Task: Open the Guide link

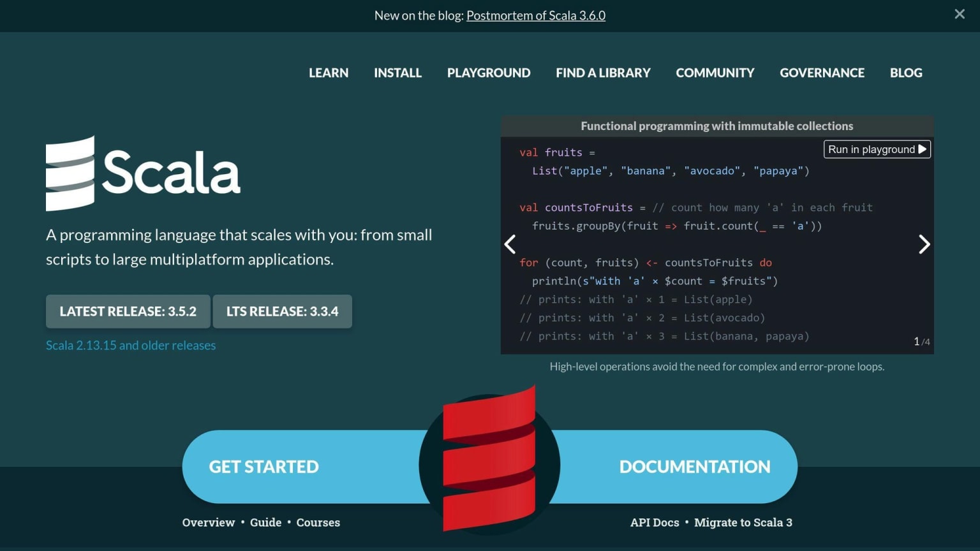Action: [x=265, y=522]
